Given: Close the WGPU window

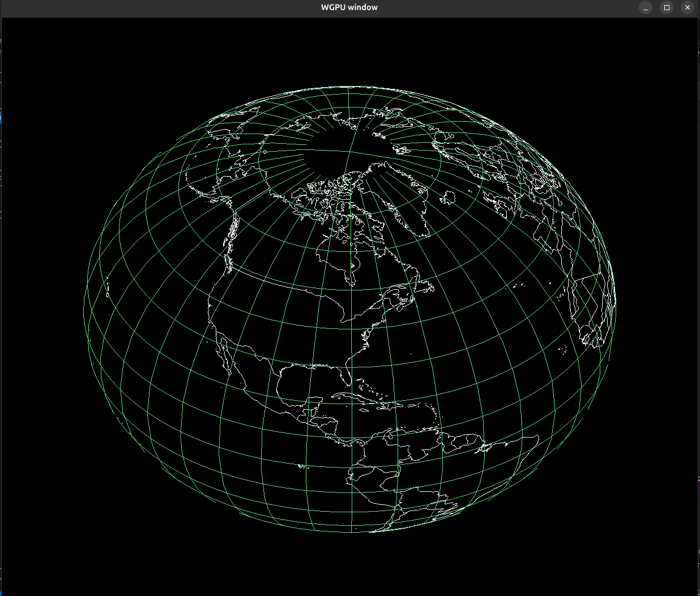Looking at the screenshot, I should pyautogui.click(x=687, y=7).
